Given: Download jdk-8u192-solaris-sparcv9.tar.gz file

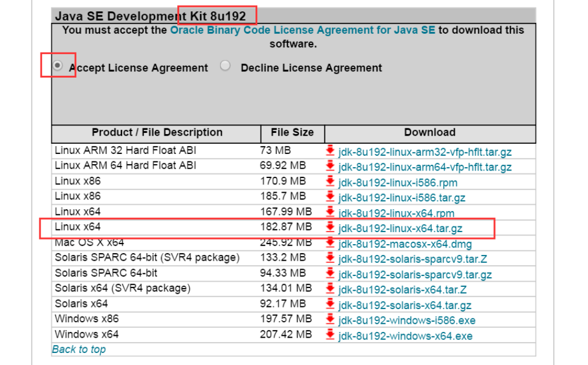Looking at the screenshot, I should point(415,274).
